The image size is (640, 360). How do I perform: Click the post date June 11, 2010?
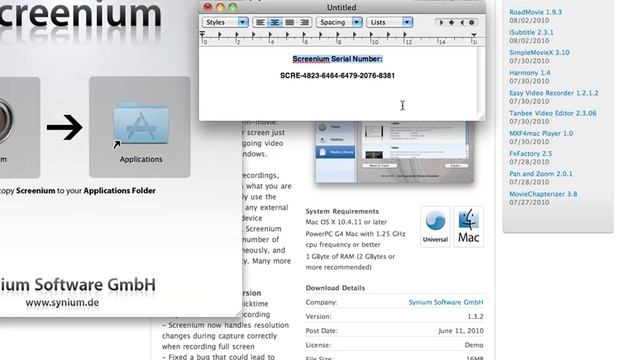point(461,331)
